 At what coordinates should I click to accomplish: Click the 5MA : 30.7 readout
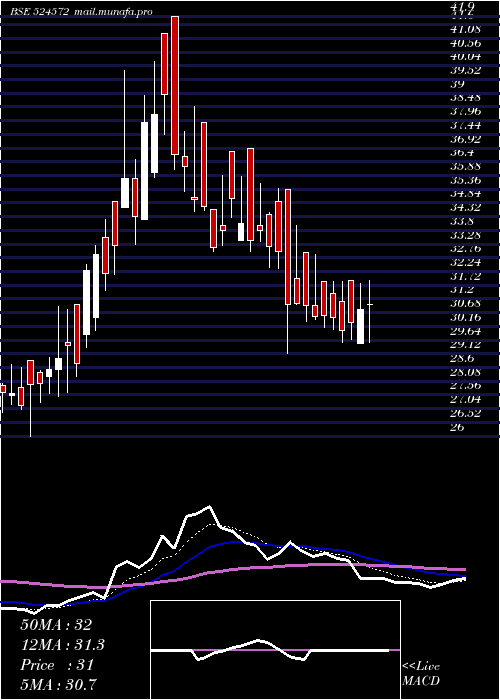(x=59, y=684)
